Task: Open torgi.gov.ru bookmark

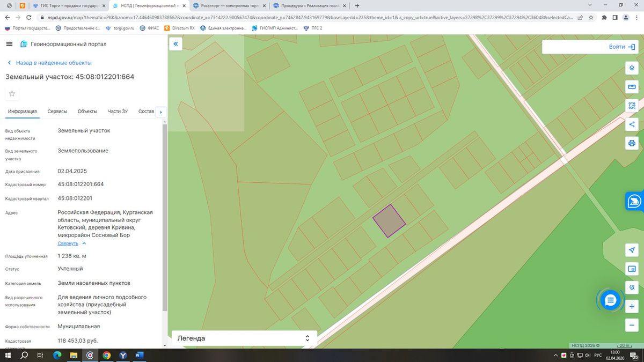Action: (x=120, y=28)
